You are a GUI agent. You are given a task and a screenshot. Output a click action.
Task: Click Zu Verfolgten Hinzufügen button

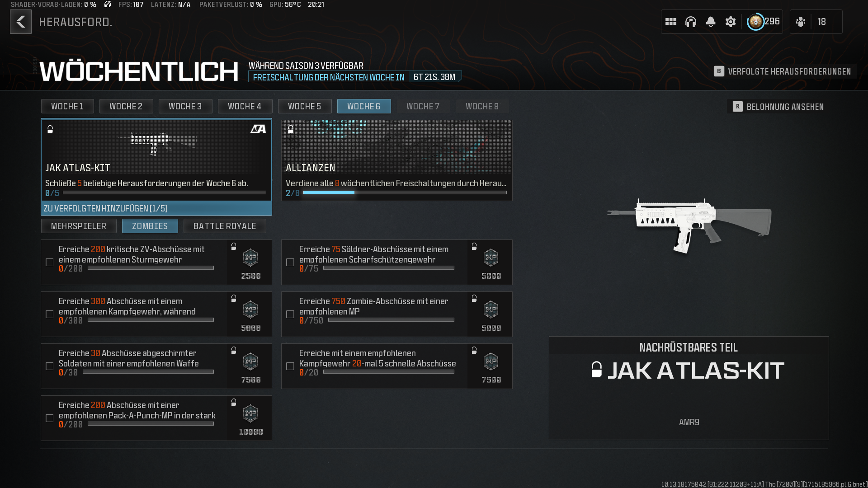[x=156, y=208]
